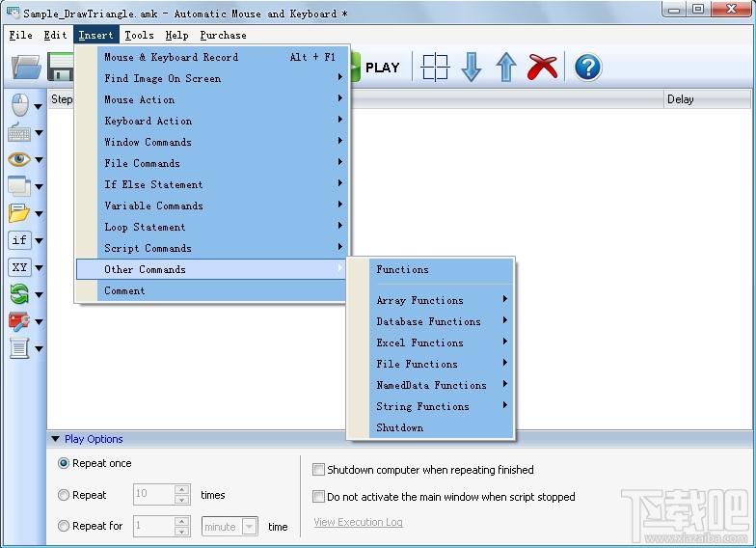Select Array Functions in the submenu
The width and height of the screenshot is (756, 548).
click(430, 300)
